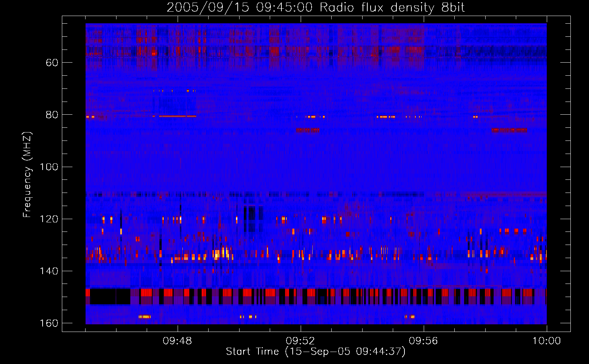Image resolution: width=589 pixels, height=364 pixels.
Task: Click the 60 MHz y-axis tick label
Action: (x=52, y=63)
